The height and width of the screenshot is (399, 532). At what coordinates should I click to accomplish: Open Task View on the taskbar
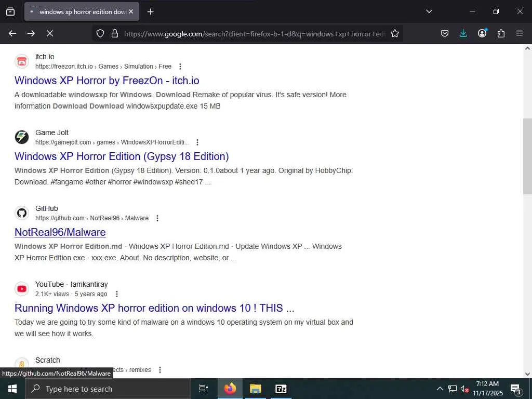click(203, 389)
